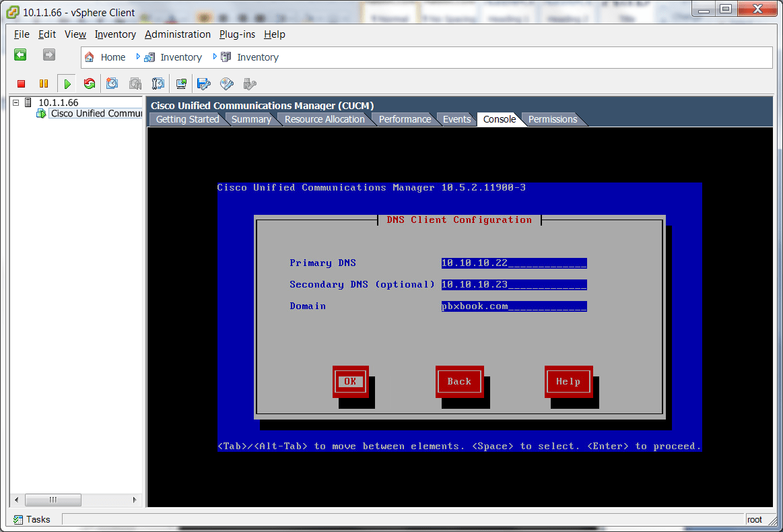The width and height of the screenshot is (783, 532).
Task: Take a snapshot of the virtual machine
Action: click(112, 84)
